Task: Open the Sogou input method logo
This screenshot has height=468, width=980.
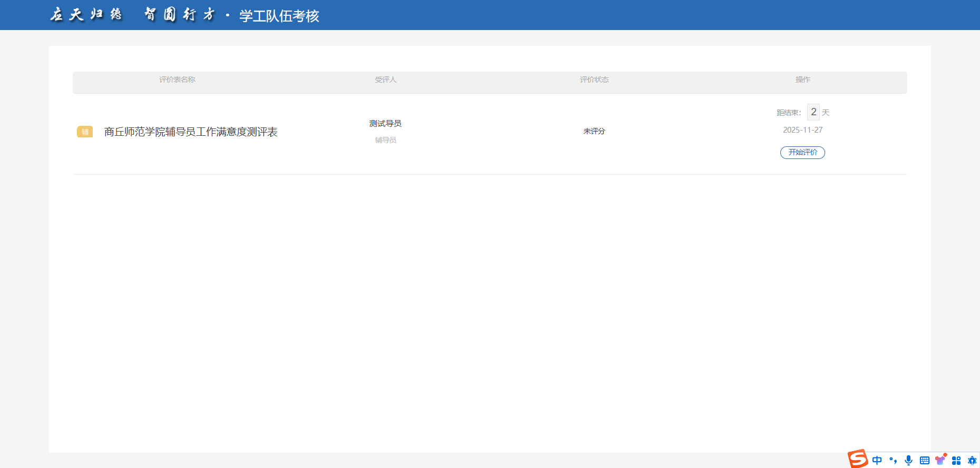Action: (858, 459)
